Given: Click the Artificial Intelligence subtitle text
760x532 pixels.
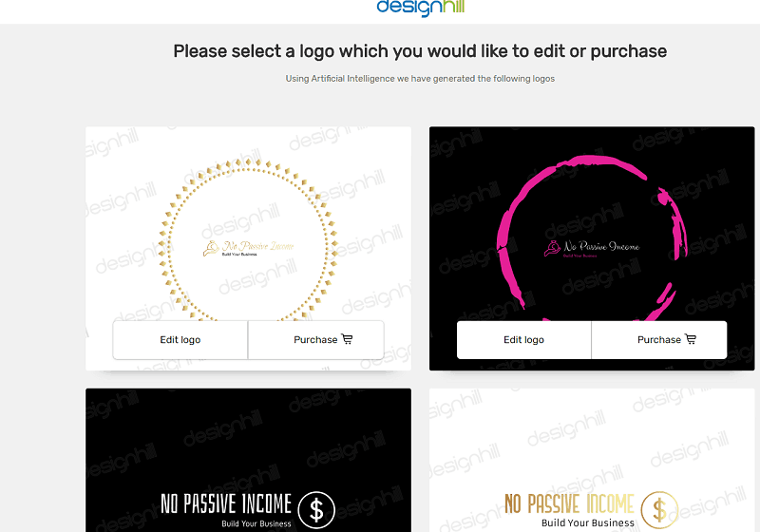Looking at the screenshot, I should point(420,79).
